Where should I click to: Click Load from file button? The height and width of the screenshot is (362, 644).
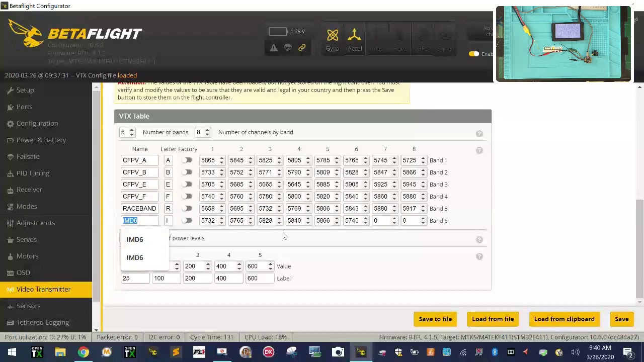click(x=493, y=319)
